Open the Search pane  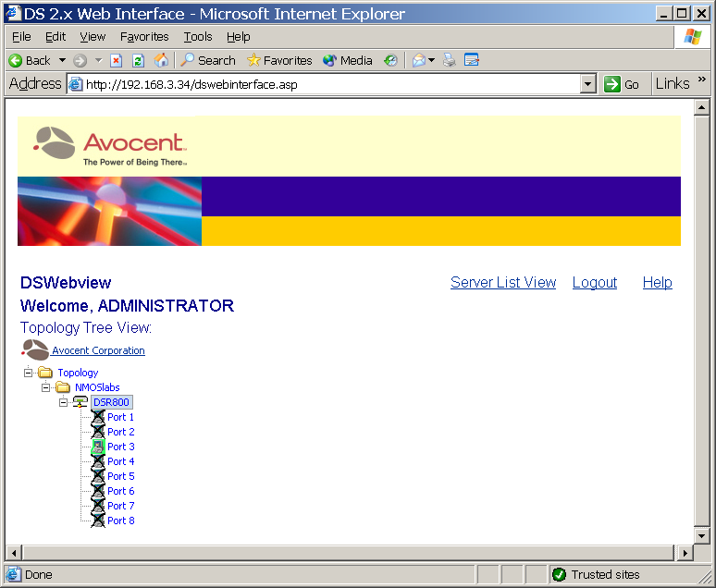click(x=208, y=60)
